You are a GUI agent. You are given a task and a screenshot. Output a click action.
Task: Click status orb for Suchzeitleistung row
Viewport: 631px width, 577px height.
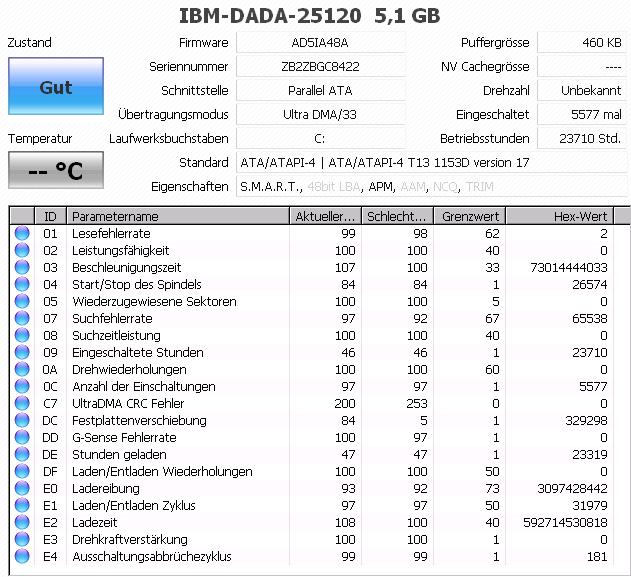pos(22,335)
